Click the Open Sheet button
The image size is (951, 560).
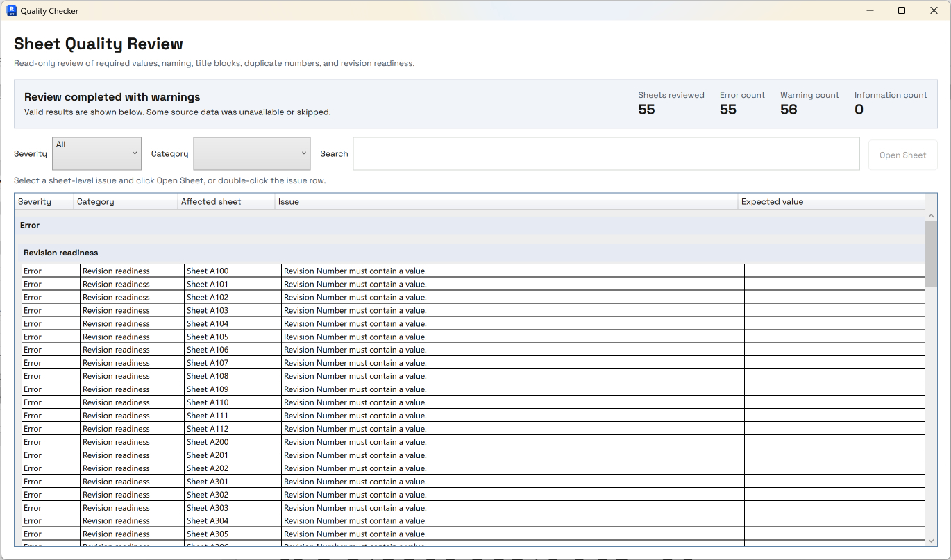pyautogui.click(x=902, y=155)
